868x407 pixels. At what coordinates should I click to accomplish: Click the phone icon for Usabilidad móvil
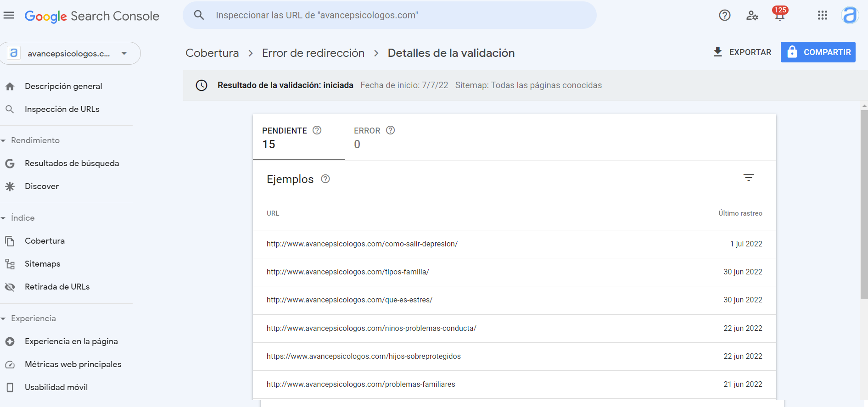[x=10, y=387]
